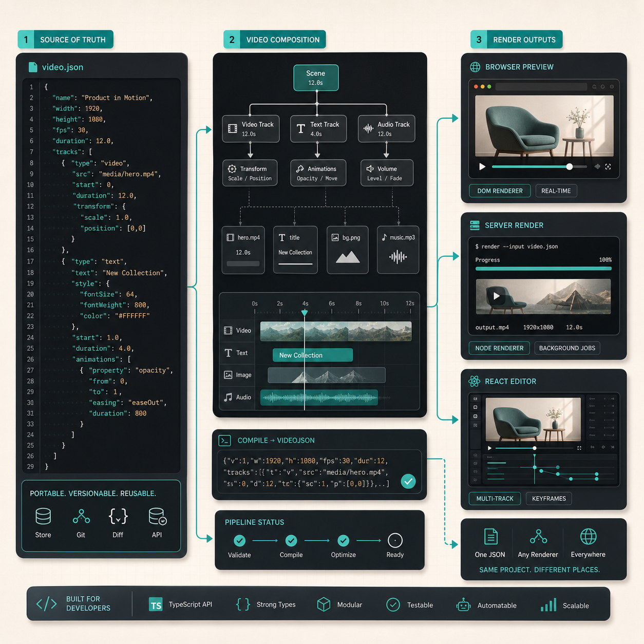Click the Everywhere globe icon
The image size is (644, 644).
(589, 537)
